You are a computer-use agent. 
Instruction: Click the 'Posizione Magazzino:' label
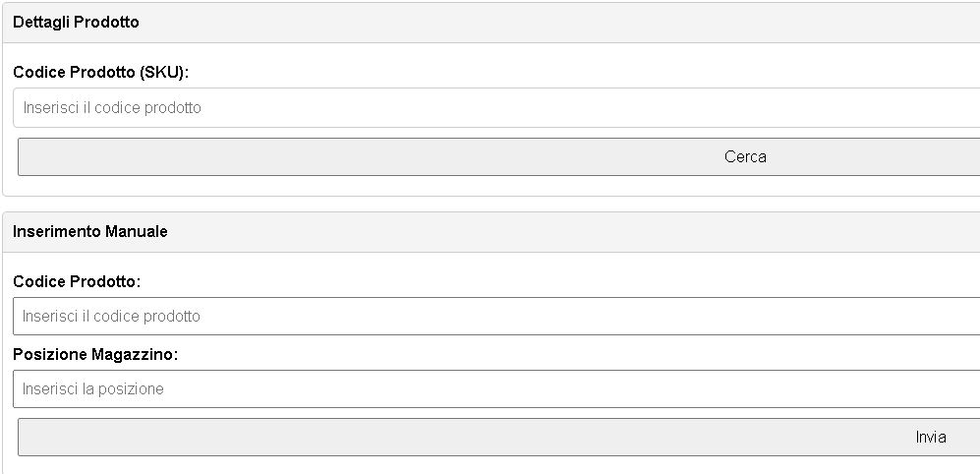pyautogui.click(x=95, y=355)
